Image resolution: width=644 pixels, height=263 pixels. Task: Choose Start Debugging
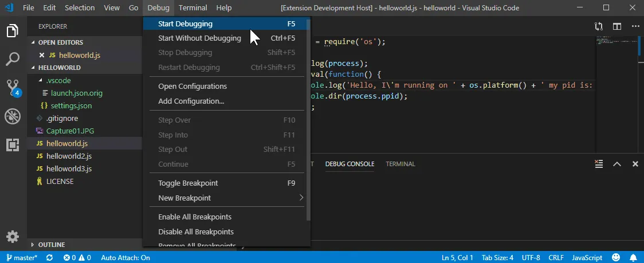coord(226,24)
